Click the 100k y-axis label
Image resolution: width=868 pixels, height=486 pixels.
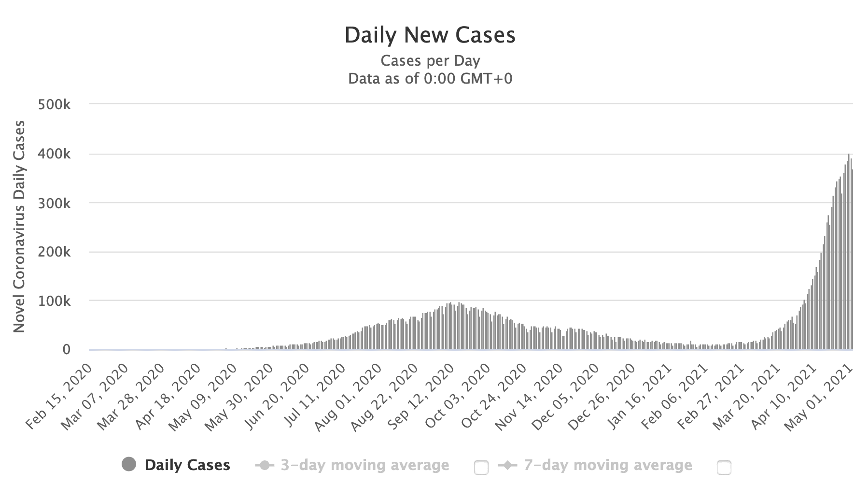54,301
